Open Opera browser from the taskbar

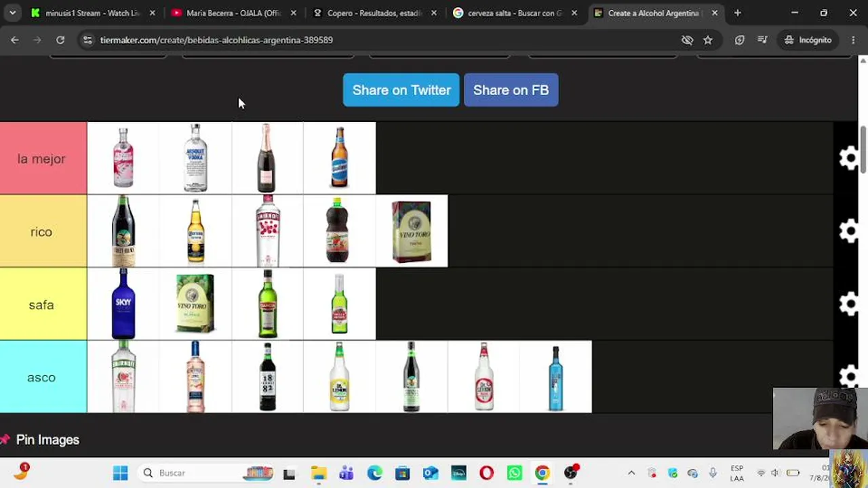(486, 473)
